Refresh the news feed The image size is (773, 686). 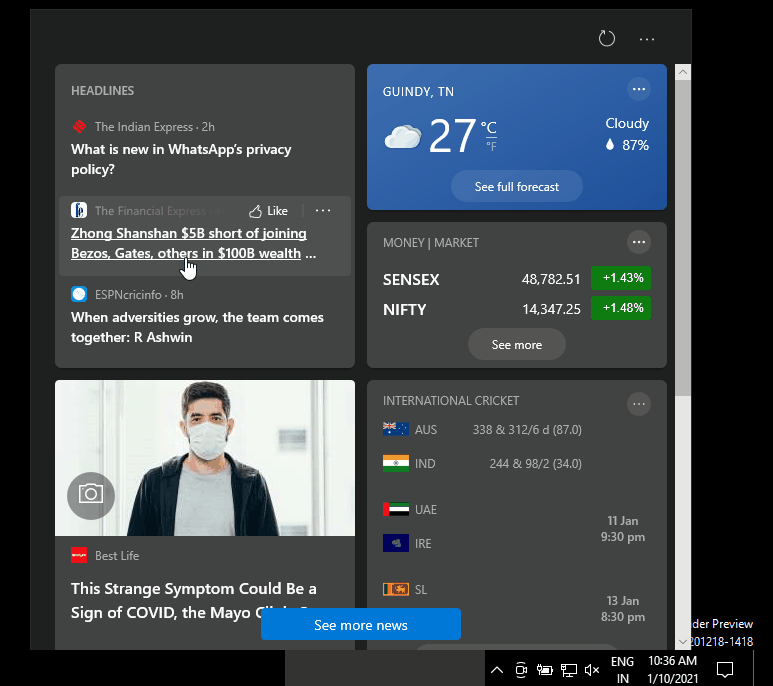click(606, 39)
